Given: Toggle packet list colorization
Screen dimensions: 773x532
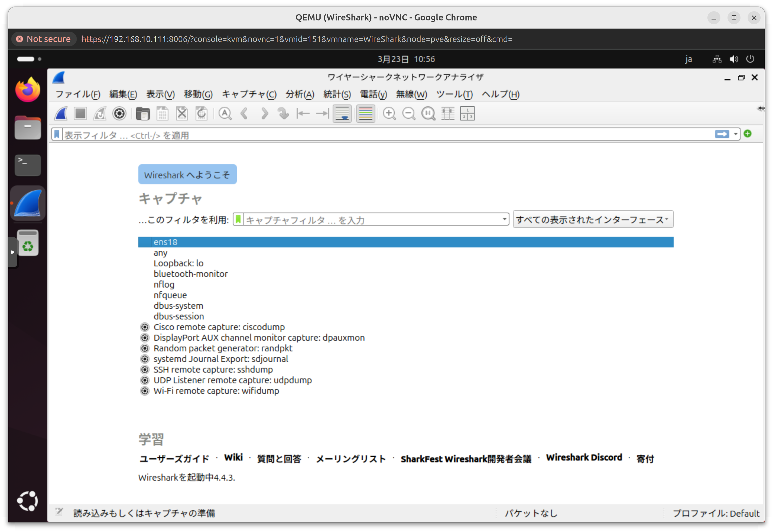Looking at the screenshot, I should pyautogui.click(x=366, y=114).
